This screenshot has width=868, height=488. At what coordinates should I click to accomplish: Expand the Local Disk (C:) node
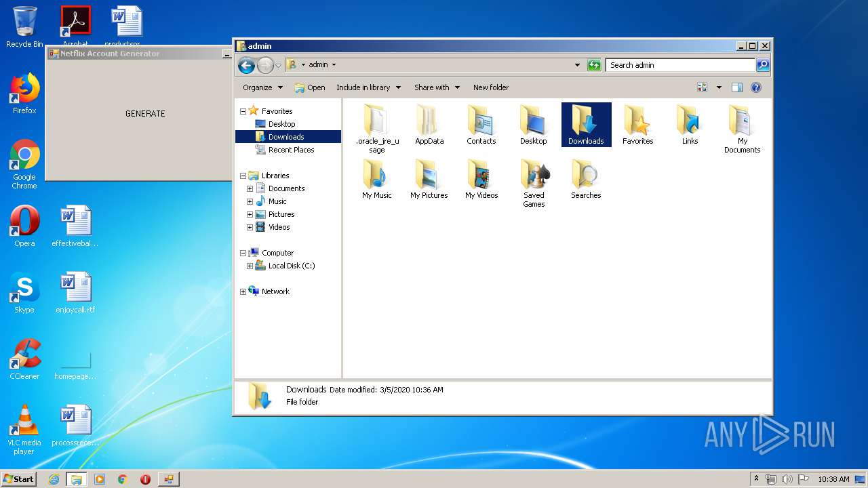250,266
